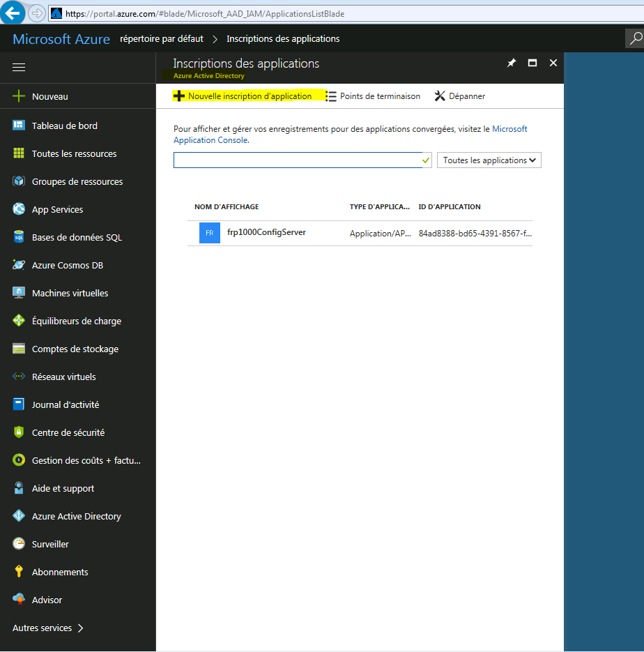The width and height of the screenshot is (644, 652).
Task: Click Surveiller gauge icon
Action: tap(19, 543)
